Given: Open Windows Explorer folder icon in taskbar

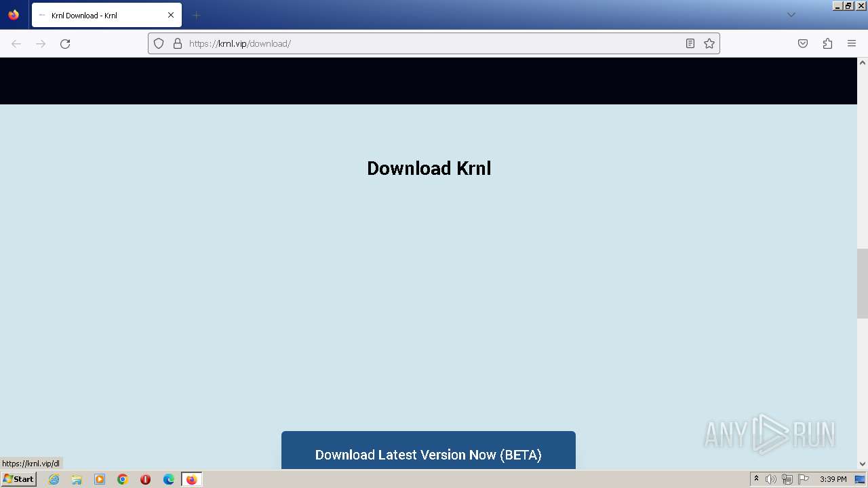Looking at the screenshot, I should (77, 479).
